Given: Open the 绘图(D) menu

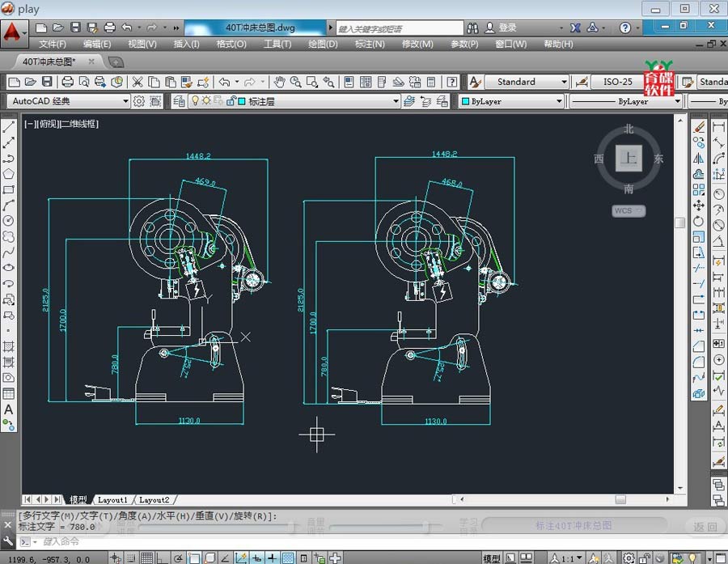Looking at the screenshot, I should pyautogui.click(x=322, y=45).
